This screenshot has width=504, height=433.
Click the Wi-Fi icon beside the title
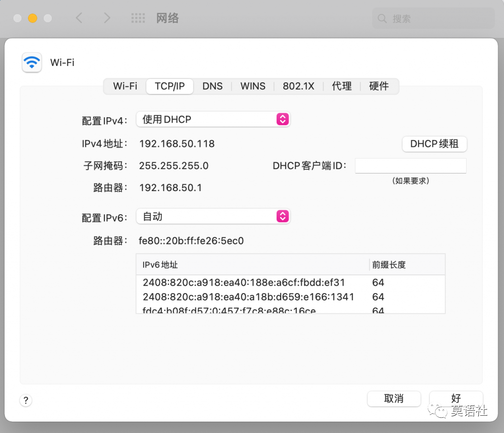coord(31,62)
